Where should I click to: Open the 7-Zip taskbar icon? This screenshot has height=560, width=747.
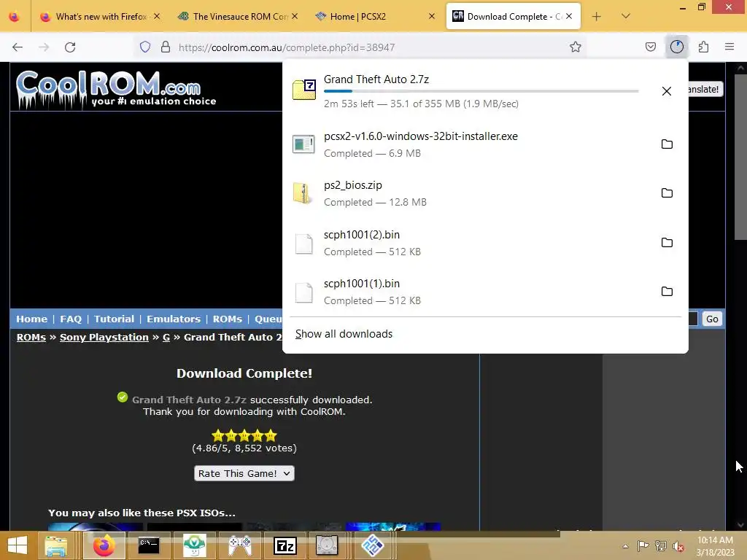[285, 545]
